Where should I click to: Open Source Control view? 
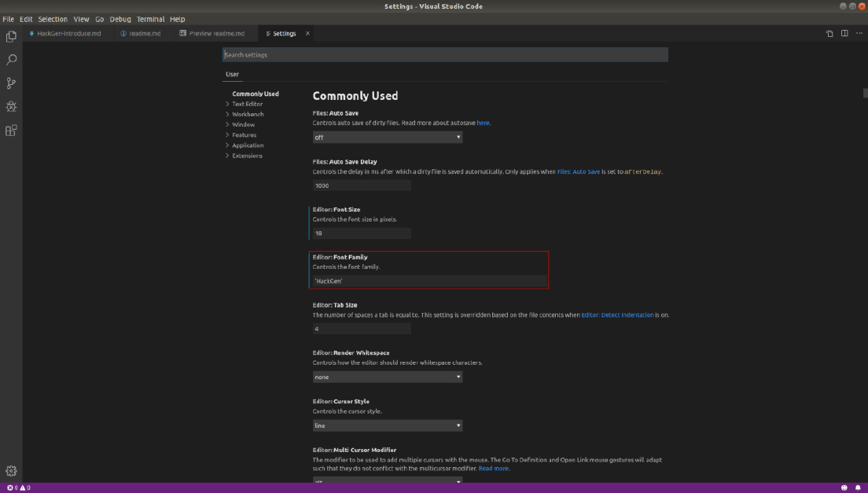[11, 83]
